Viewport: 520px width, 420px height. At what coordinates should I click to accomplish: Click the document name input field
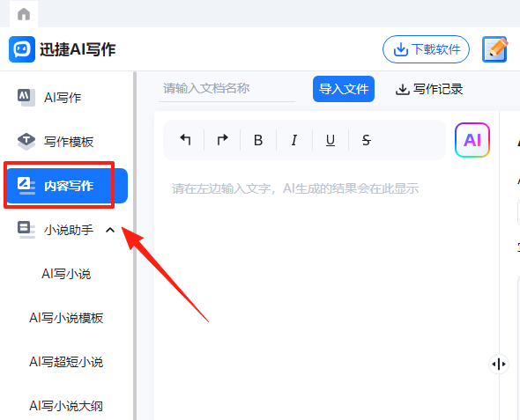pyautogui.click(x=227, y=89)
